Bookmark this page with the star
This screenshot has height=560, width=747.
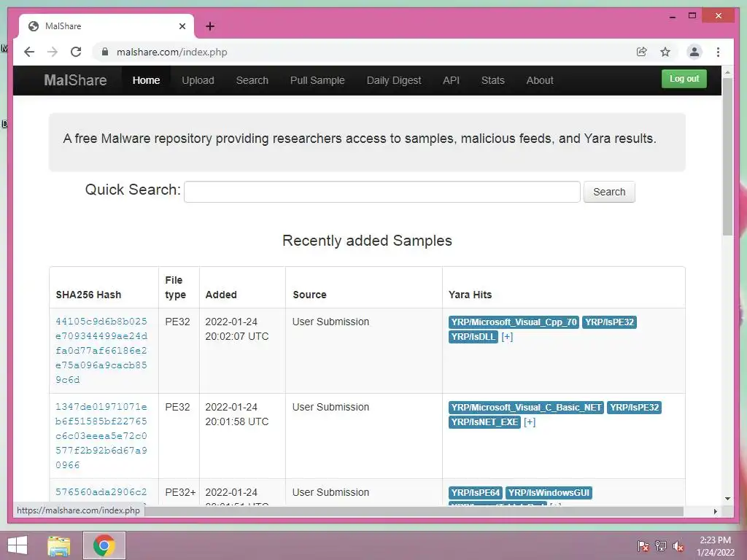click(665, 52)
